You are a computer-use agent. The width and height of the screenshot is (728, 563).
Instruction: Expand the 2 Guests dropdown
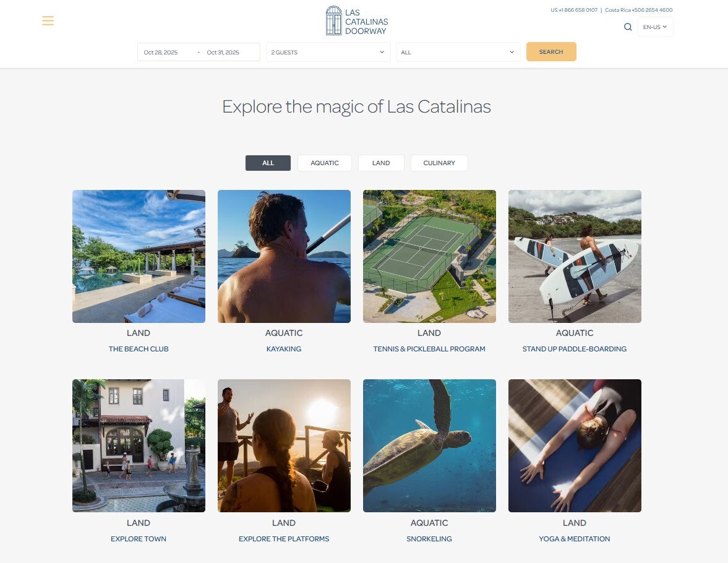pyautogui.click(x=328, y=52)
